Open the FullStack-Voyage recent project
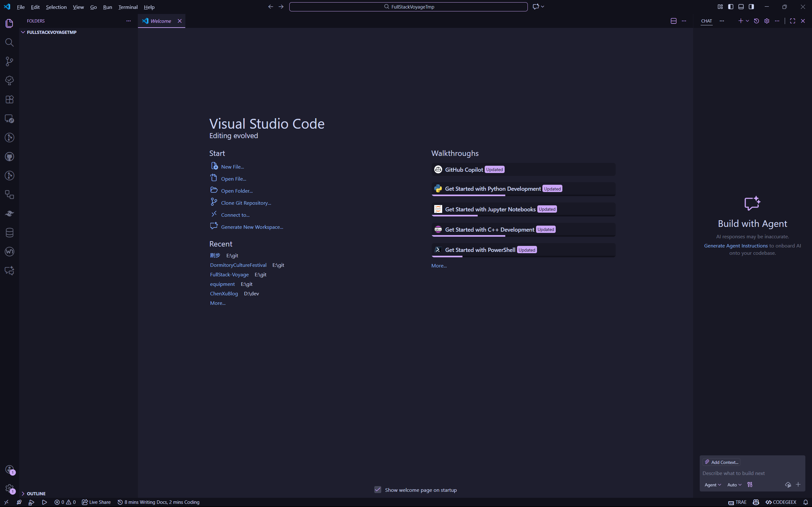This screenshot has height=507, width=812. point(229,274)
